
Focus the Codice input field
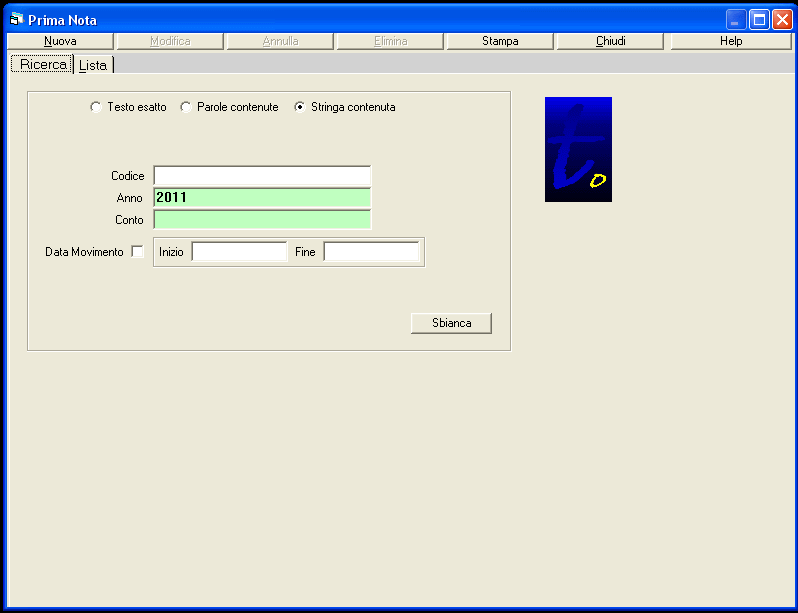262,176
